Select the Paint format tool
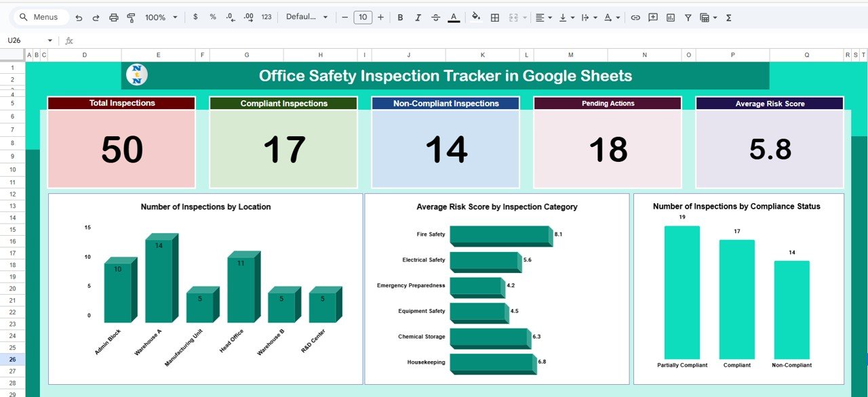The width and height of the screenshot is (868, 397). pos(131,17)
